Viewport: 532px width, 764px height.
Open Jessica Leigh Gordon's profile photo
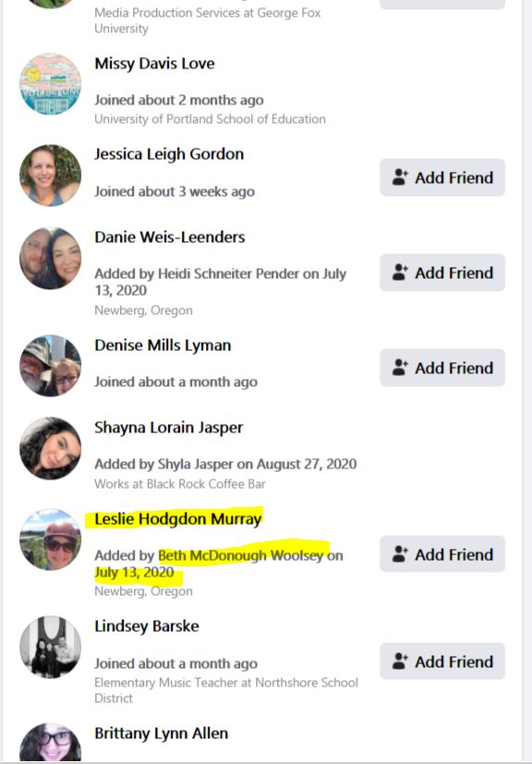pos(50,176)
